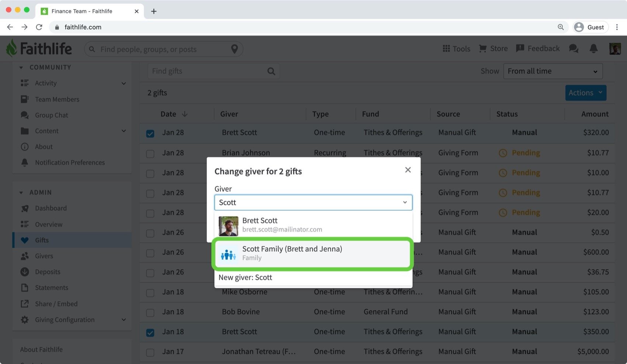Collapse the COMMUNITY section
Image resolution: width=627 pixels, height=364 pixels.
click(21, 67)
